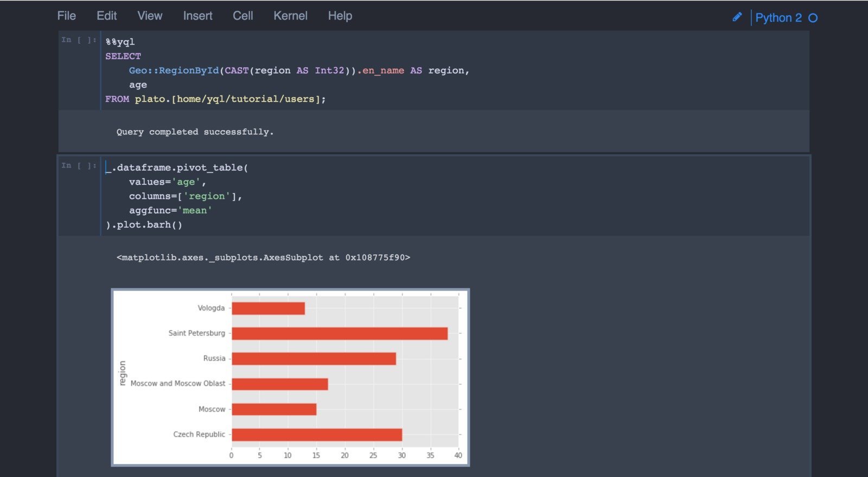Click the "aggfunc='mean'" line
The image size is (868, 477).
tap(170, 210)
